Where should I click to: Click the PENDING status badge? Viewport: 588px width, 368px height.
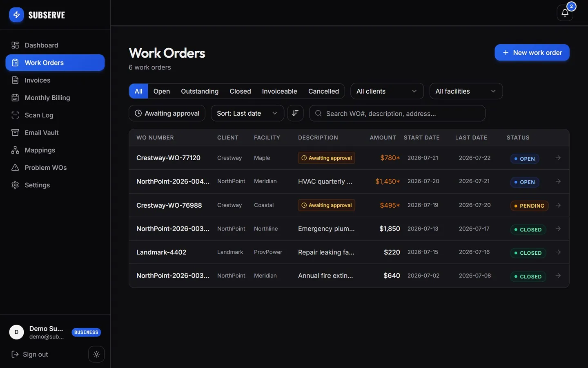tap(529, 206)
